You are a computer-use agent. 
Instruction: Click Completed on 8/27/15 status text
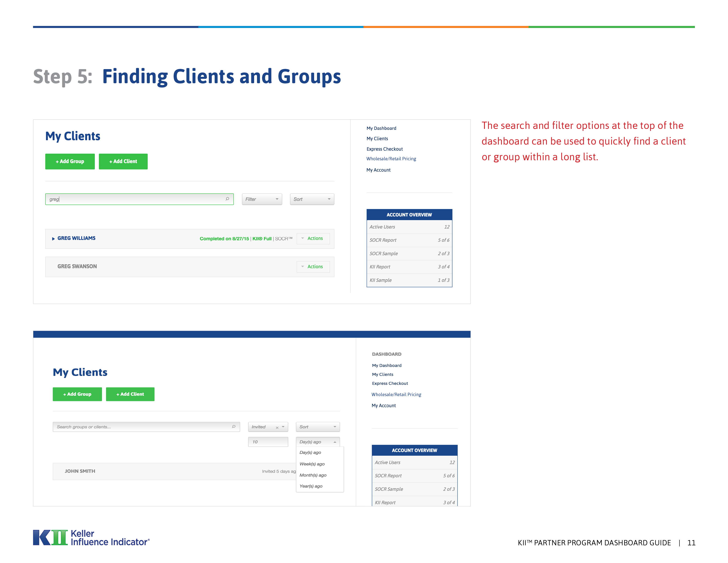tap(224, 239)
